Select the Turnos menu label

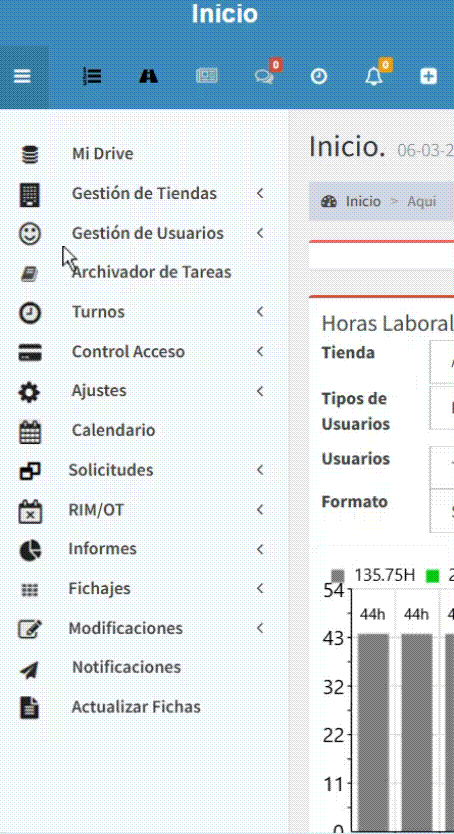[x=98, y=312]
